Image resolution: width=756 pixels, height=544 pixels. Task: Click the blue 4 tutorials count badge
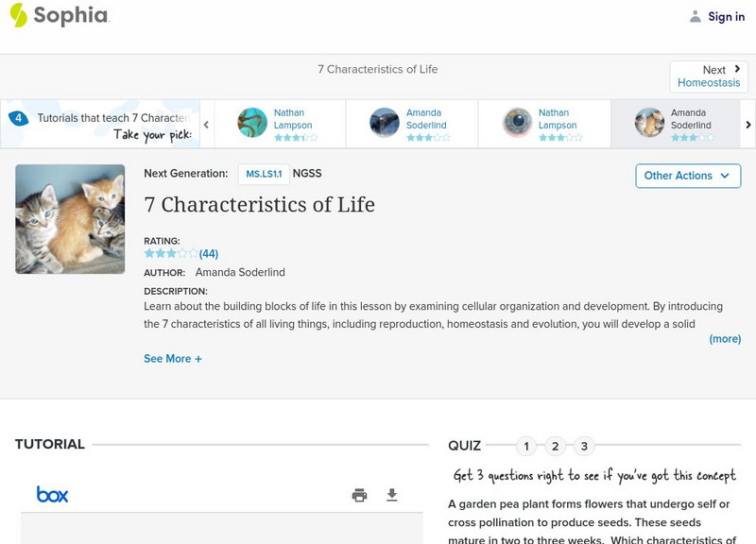pyautogui.click(x=19, y=117)
